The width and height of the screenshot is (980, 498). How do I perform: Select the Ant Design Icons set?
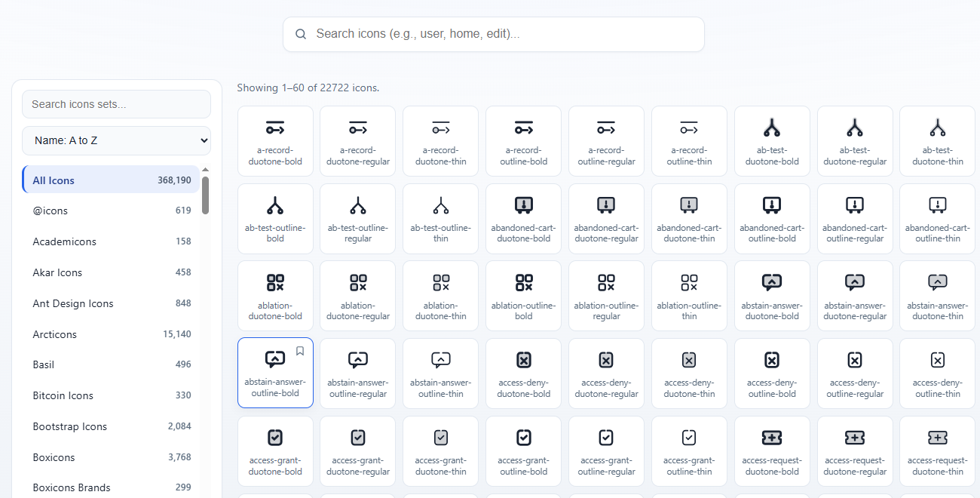pyautogui.click(x=111, y=303)
